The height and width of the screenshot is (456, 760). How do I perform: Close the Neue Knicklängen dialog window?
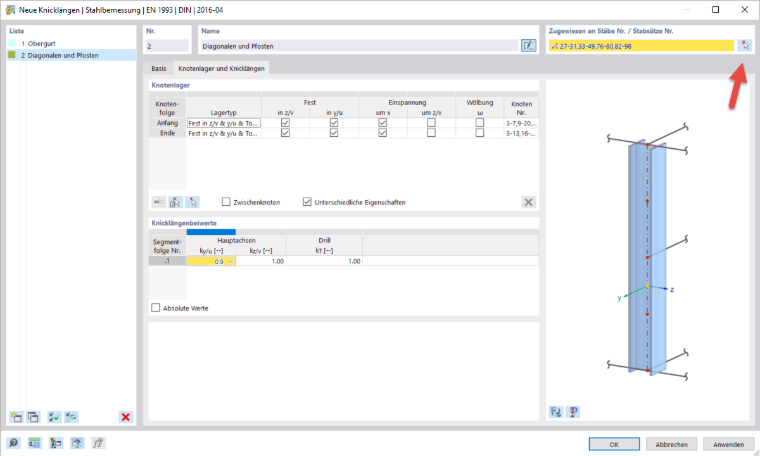pos(744,10)
